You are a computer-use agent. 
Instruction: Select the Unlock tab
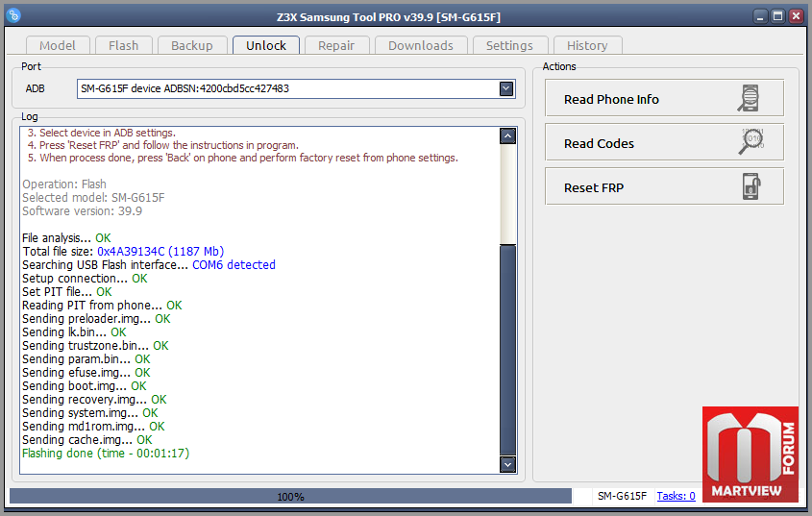[265, 45]
